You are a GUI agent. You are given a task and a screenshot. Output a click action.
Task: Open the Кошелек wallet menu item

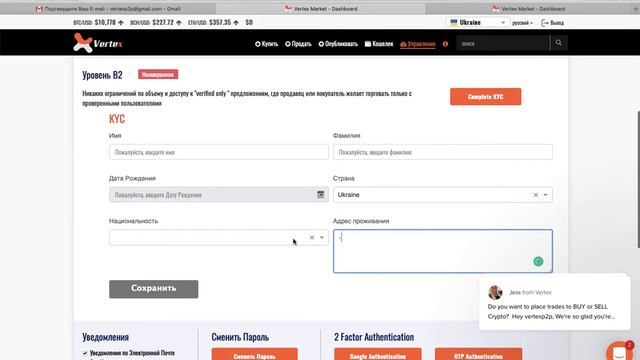point(379,44)
